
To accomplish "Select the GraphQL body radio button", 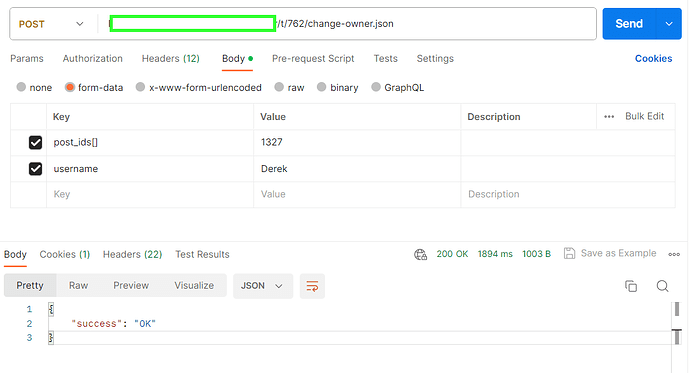I will 376,87.
